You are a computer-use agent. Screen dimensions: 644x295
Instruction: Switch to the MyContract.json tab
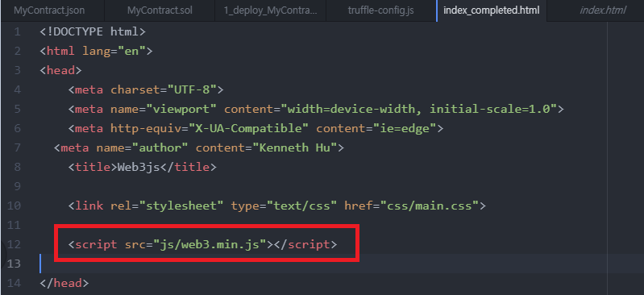coord(49,10)
